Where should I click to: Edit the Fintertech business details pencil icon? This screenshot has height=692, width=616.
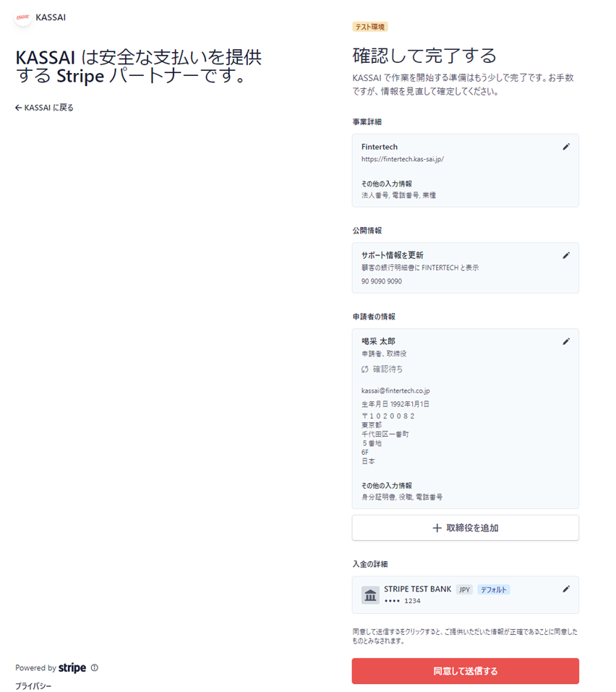566,147
